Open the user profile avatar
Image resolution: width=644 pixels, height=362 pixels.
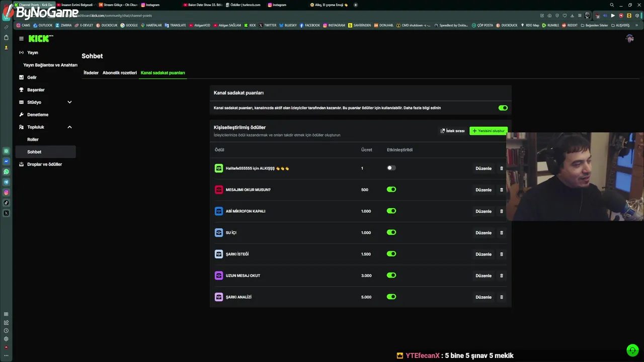pyautogui.click(x=629, y=39)
